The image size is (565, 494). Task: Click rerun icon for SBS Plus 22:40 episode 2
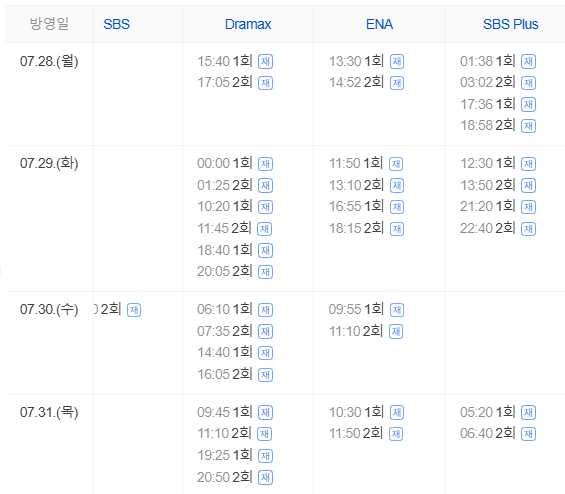click(528, 229)
